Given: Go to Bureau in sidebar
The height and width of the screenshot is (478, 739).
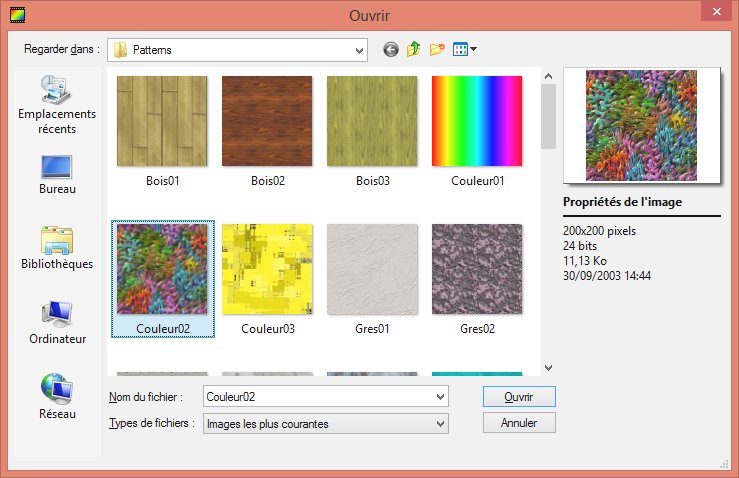Looking at the screenshot, I should pyautogui.click(x=56, y=174).
